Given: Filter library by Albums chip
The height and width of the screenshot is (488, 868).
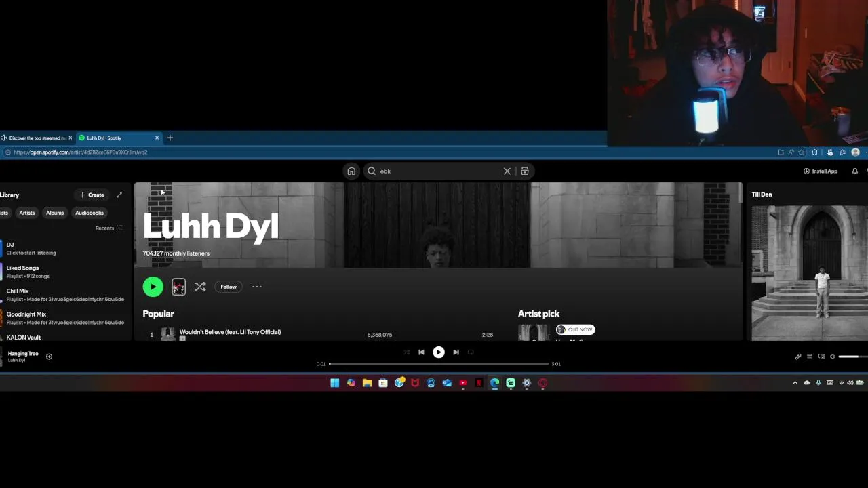Looking at the screenshot, I should (x=55, y=213).
